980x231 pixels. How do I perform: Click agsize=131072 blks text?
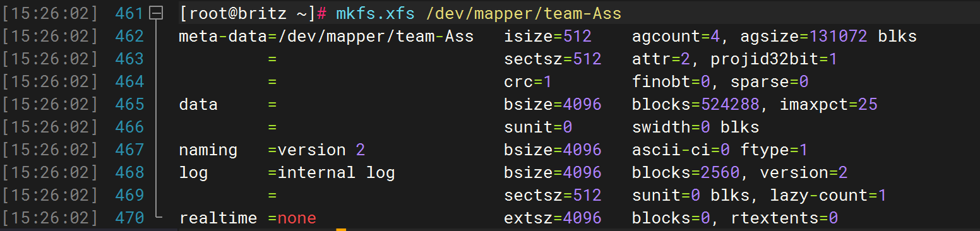pos(828,36)
